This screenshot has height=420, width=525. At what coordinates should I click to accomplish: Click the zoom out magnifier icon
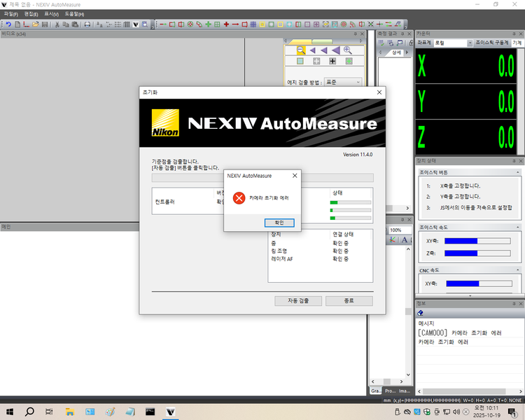[301, 50]
